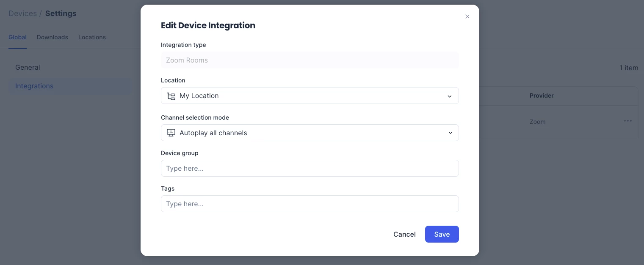Click the Provider column header
Viewport: 644px width, 265px height.
coord(542,96)
